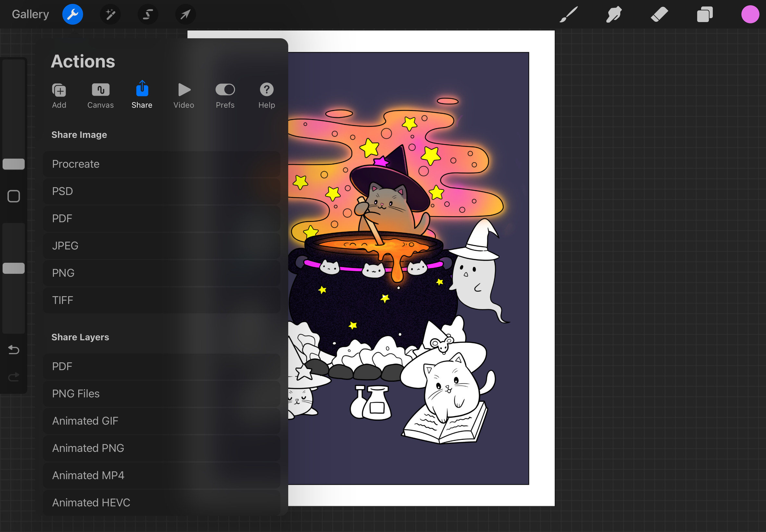Open the Layers panel
766x532 pixels.
[705, 14]
